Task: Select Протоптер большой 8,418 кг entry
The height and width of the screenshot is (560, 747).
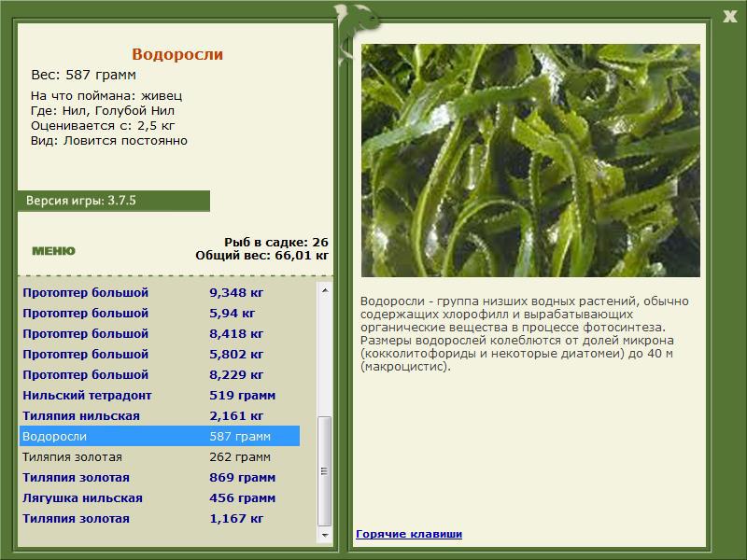Action: 160,333
